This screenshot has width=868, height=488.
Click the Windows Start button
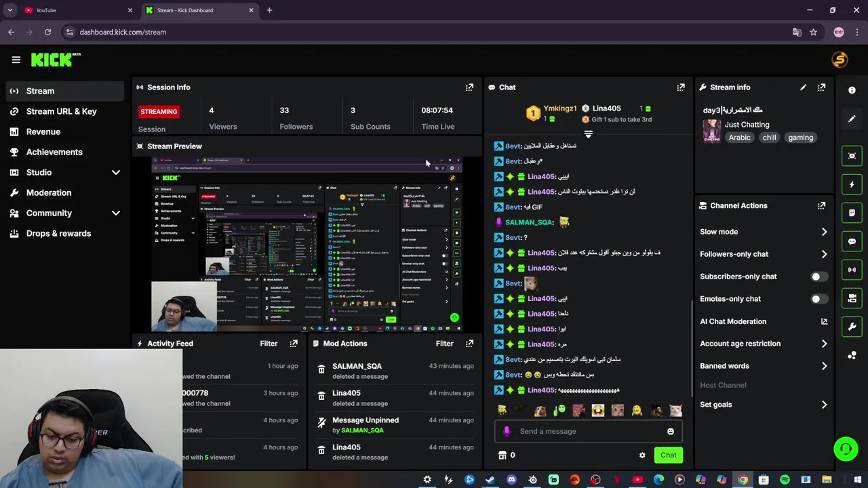coord(858,480)
